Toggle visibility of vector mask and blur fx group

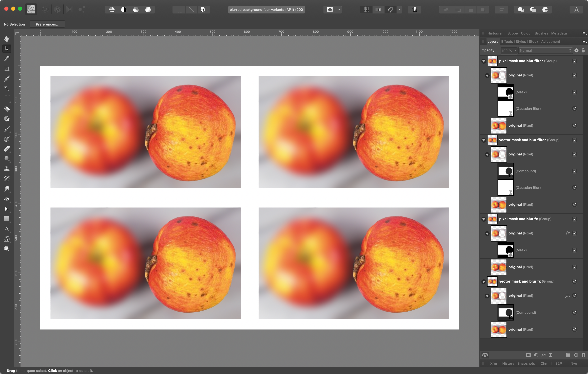coord(575,281)
